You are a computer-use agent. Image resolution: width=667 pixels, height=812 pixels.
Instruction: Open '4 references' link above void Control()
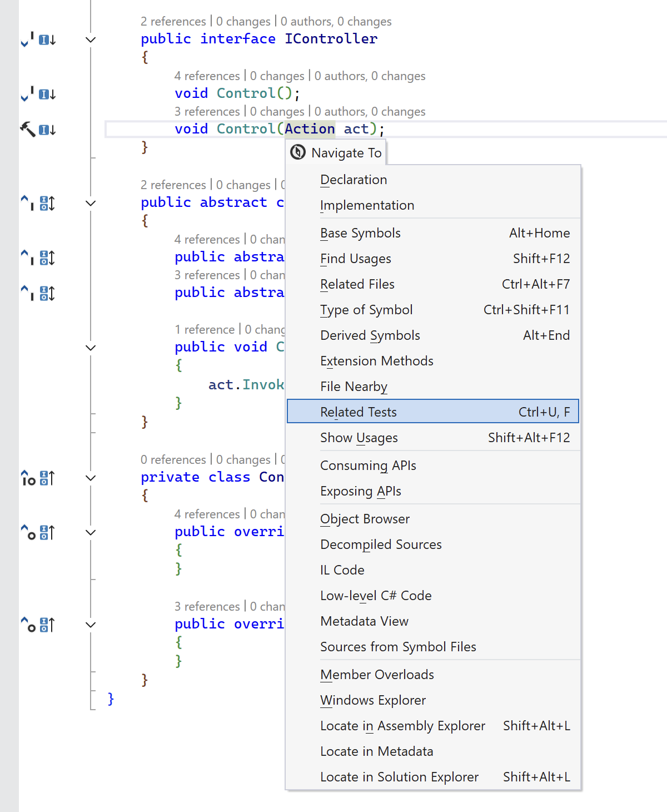207,76
